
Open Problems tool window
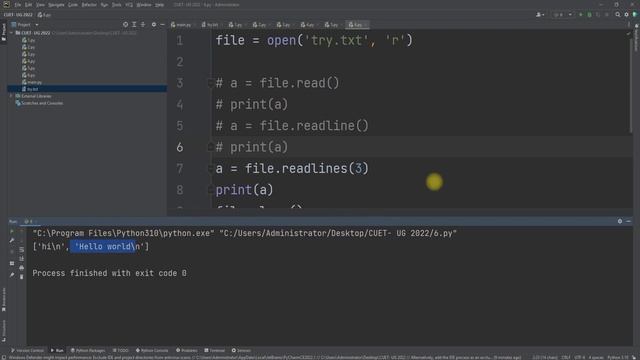coord(187,351)
